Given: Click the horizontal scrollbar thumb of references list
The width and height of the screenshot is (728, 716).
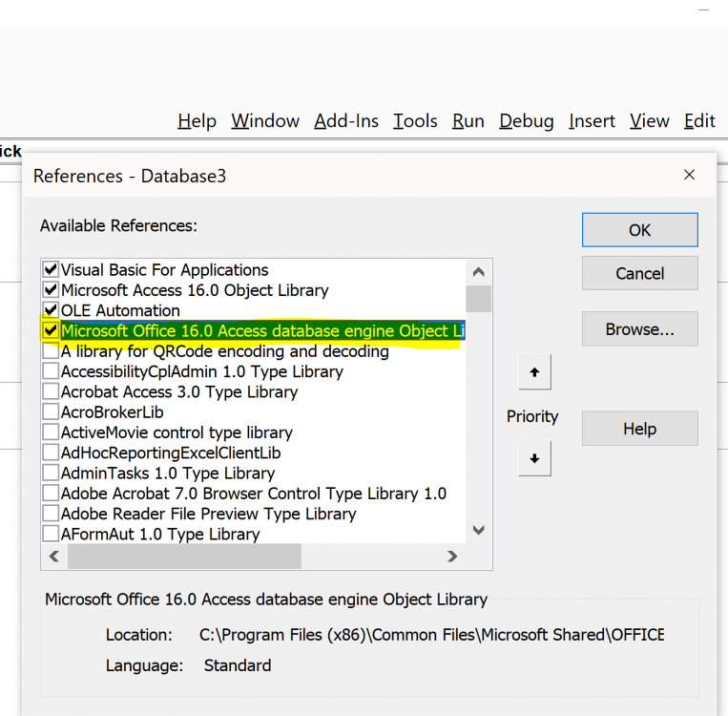Looking at the screenshot, I should [184, 557].
